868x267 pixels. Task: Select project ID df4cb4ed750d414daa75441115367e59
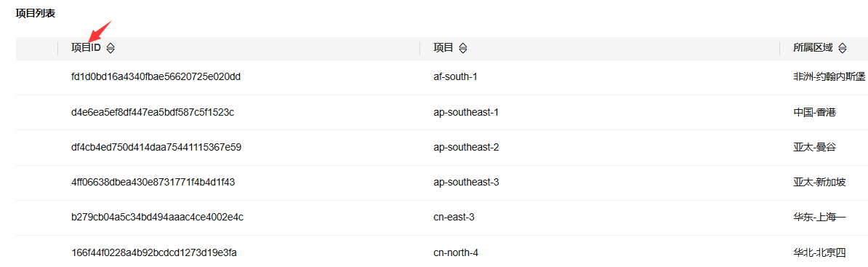pos(156,148)
